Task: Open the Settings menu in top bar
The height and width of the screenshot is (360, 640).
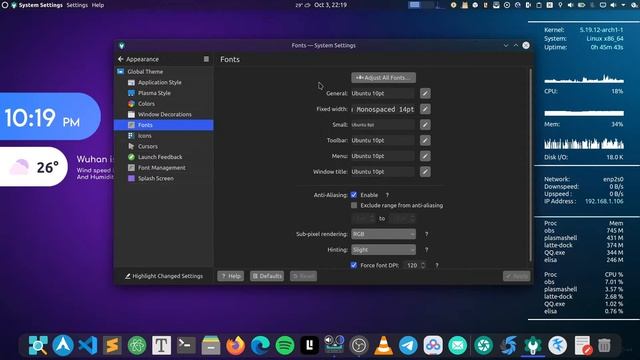Action: (77, 5)
